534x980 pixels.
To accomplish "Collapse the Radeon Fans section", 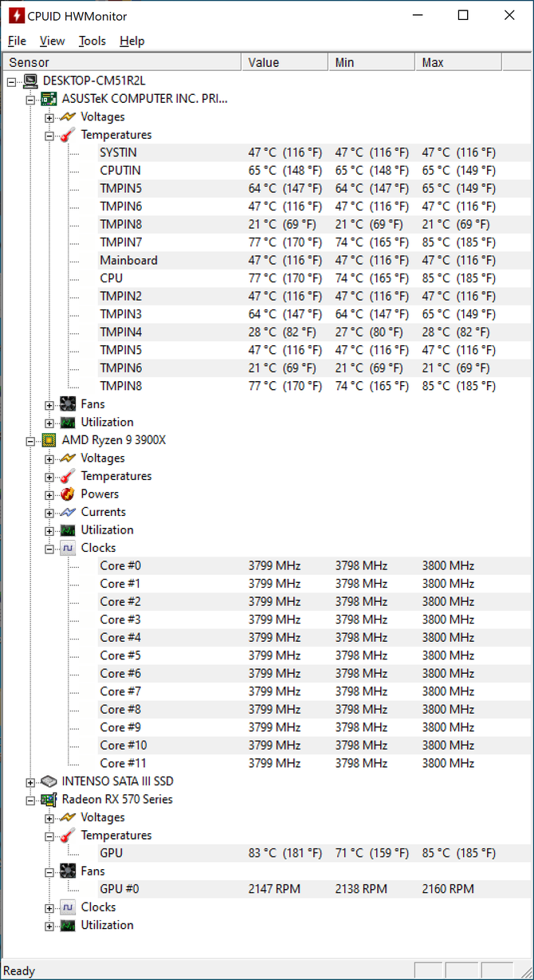I will click(49, 872).
